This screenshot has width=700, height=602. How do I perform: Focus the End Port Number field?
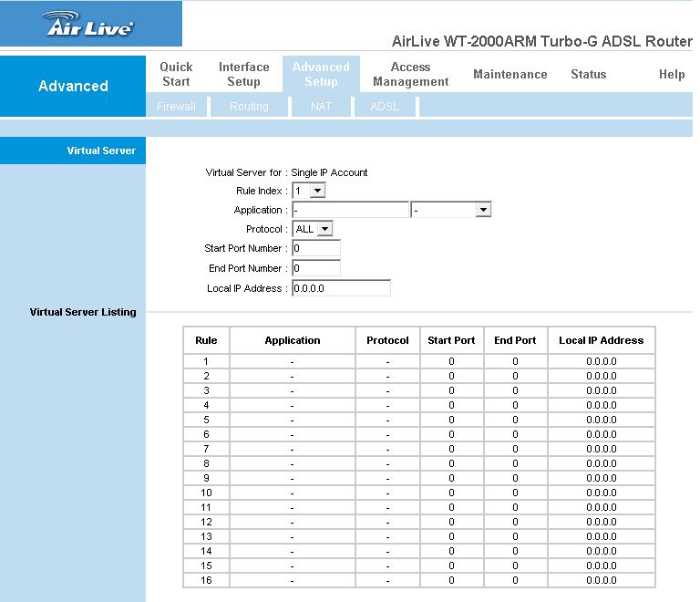[x=315, y=268]
